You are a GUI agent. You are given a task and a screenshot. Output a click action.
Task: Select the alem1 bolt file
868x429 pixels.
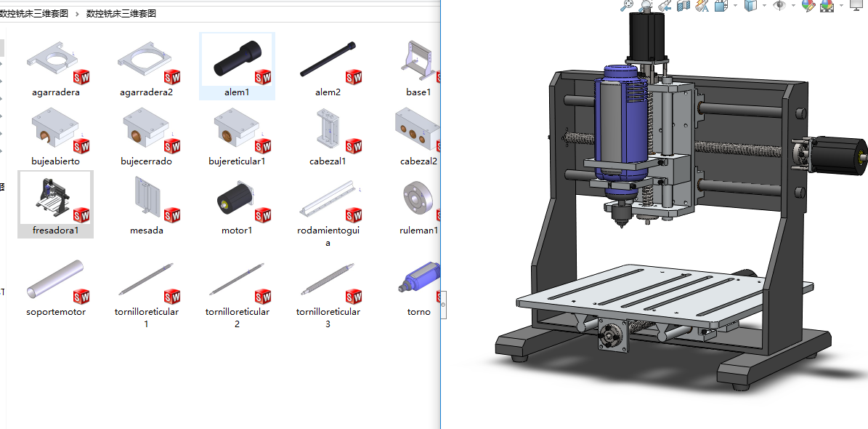click(237, 66)
